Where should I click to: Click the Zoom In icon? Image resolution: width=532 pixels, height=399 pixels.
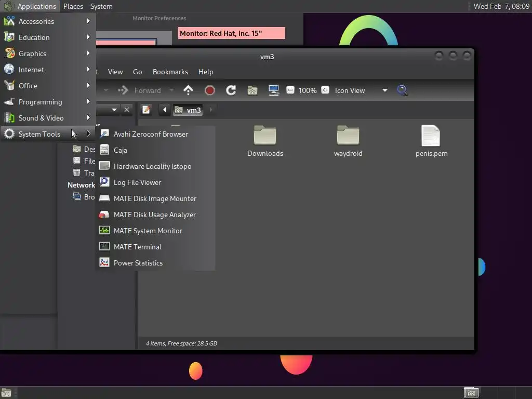pyautogui.click(x=325, y=90)
